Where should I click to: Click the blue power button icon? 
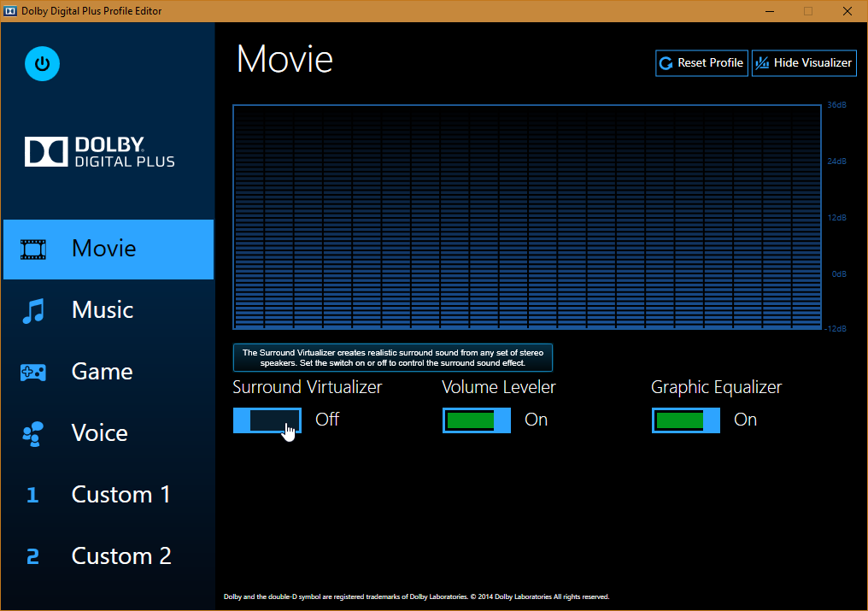pyautogui.click(x=42, y=64)
